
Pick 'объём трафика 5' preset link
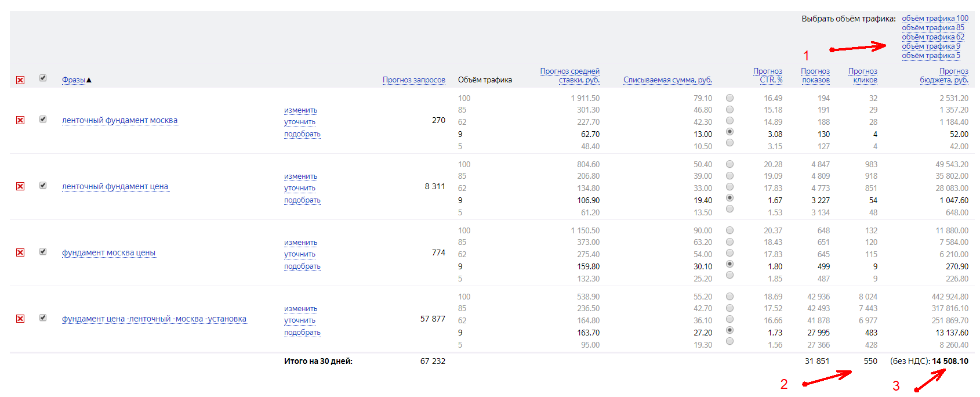(931, 56)
